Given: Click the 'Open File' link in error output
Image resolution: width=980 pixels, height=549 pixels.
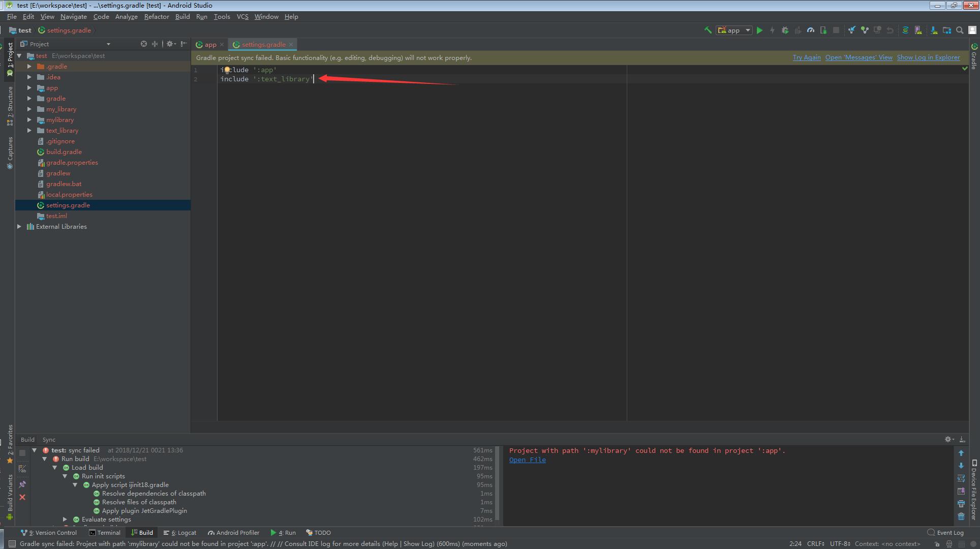Looking at the screenshot, I should pyautogui.click(x=527, y=460).
